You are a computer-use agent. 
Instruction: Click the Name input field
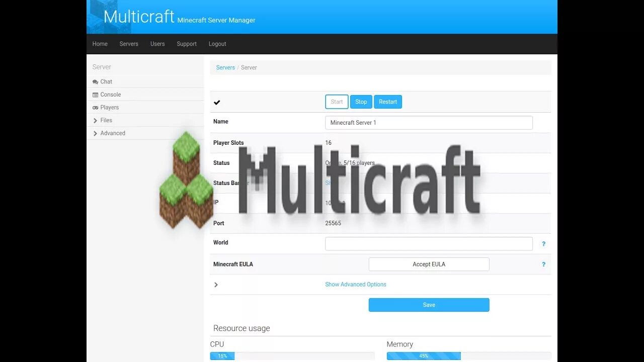[429, 123]
